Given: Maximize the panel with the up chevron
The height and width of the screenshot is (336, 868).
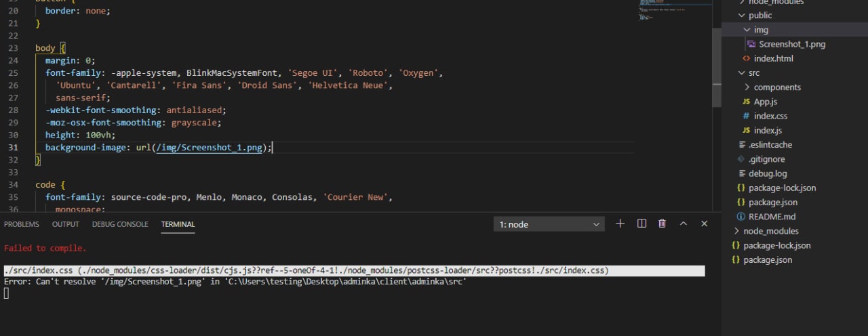Looking at the screenshot, I should pos(683,224).
